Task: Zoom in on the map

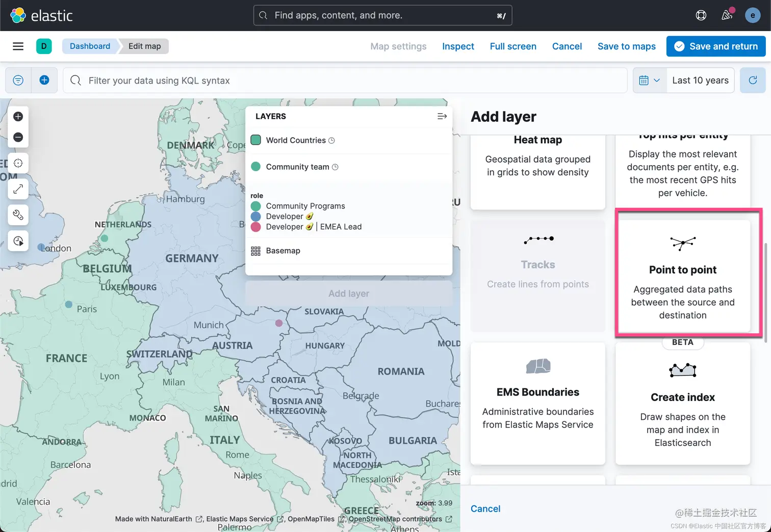Action: [x=18, y=117]
